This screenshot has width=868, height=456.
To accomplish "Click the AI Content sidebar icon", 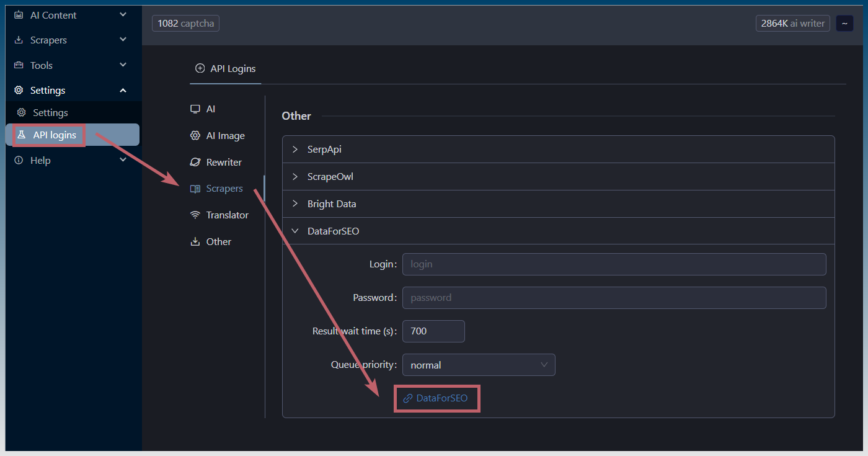I will tap(19, 15).
